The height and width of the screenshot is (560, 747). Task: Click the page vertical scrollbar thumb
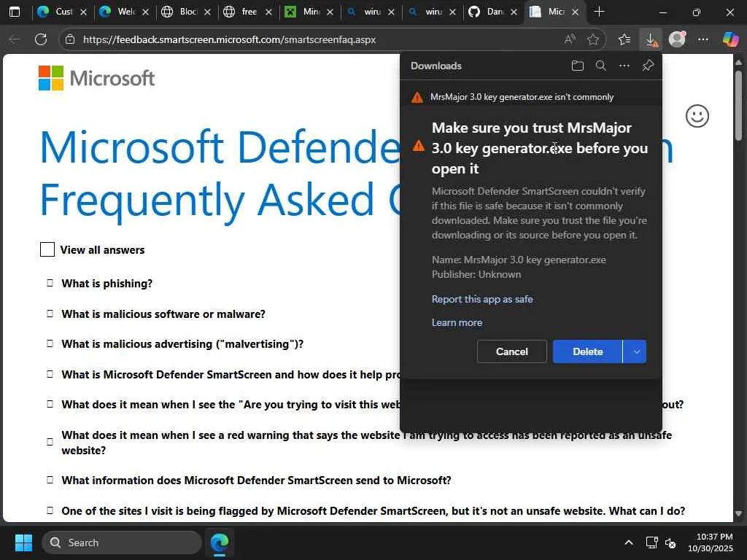click(x=739, y=105)
